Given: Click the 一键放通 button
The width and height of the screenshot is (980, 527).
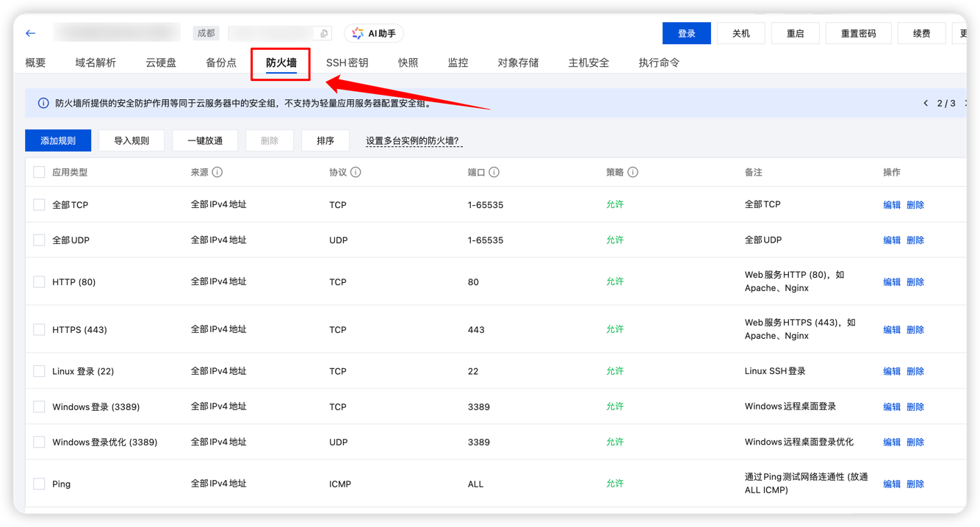Looking at the screenshot, I should (204, 140).
